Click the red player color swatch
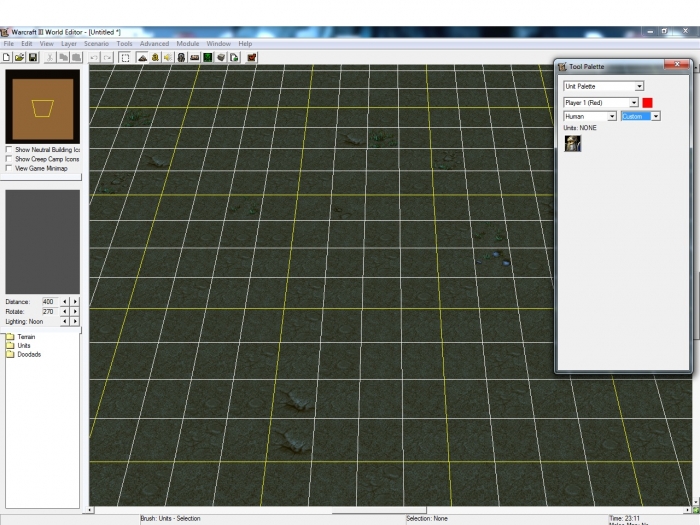 coord(647,103)
